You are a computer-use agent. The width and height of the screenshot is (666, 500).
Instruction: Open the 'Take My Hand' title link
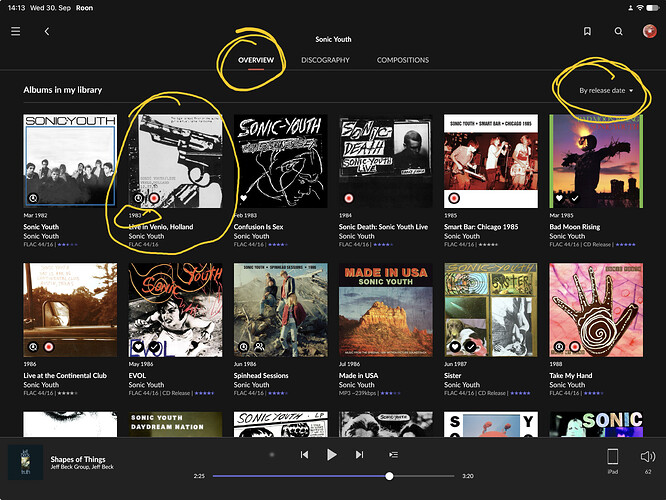click(570, 376)
